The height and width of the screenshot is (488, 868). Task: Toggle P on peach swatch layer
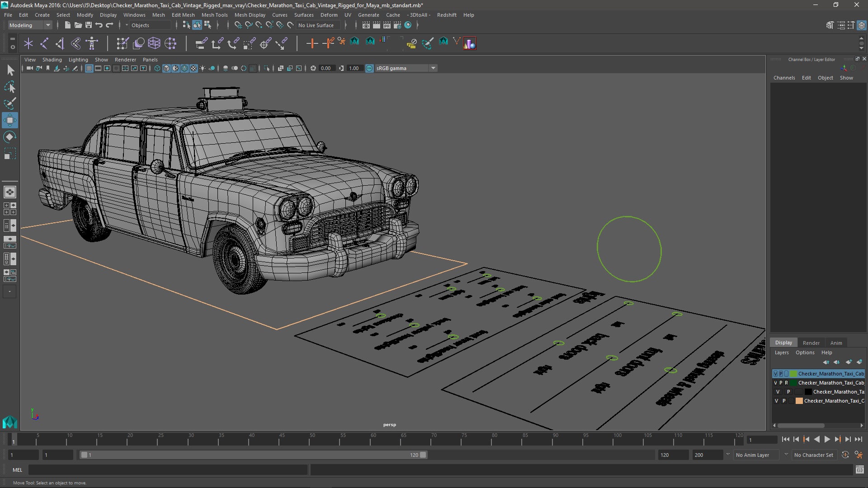(x=784, y=401)
